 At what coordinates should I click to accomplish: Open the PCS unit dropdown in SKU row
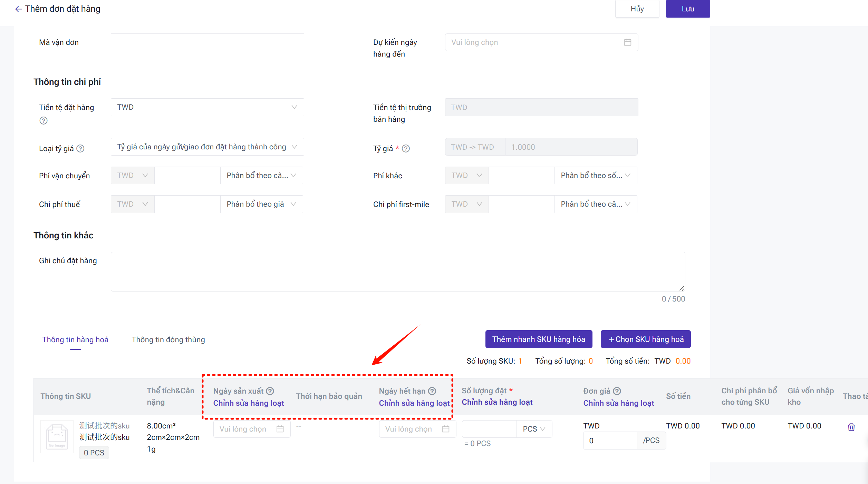pyautogui.click(x=534, y=429)
